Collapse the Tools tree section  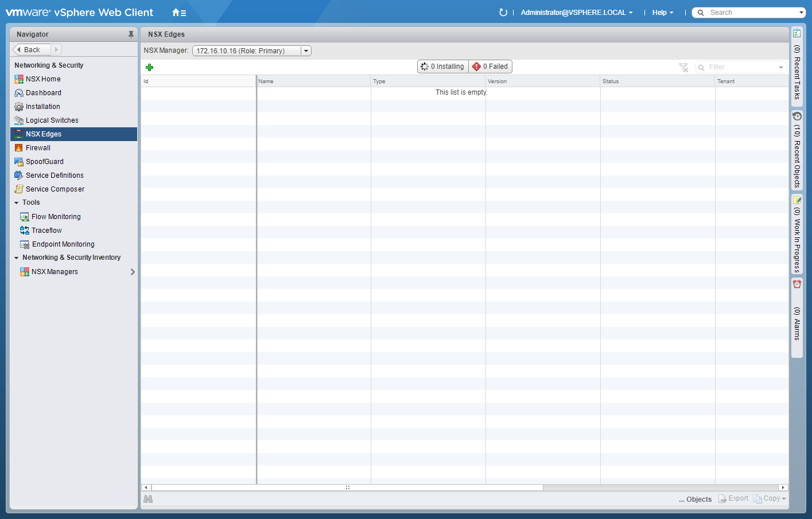pos(17,203)
